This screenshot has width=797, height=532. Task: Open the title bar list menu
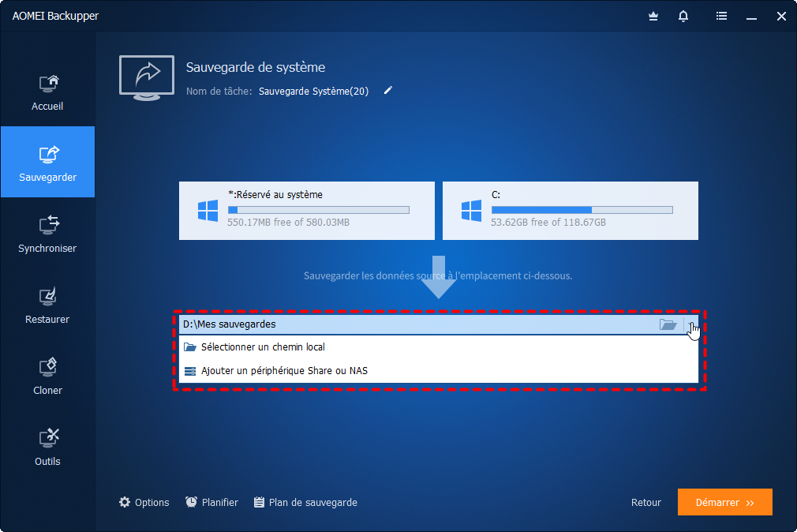(721, 17)
